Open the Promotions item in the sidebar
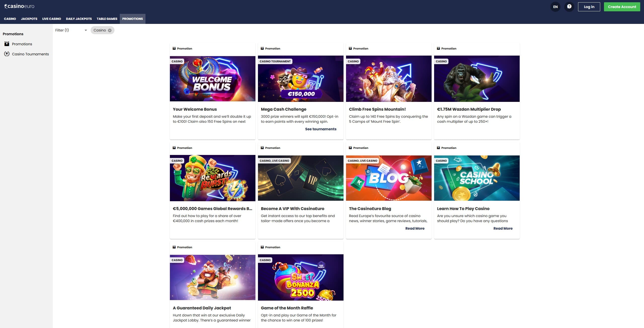Image resolution: width=644 pixels, height=328 pixels. click(22, 44)
